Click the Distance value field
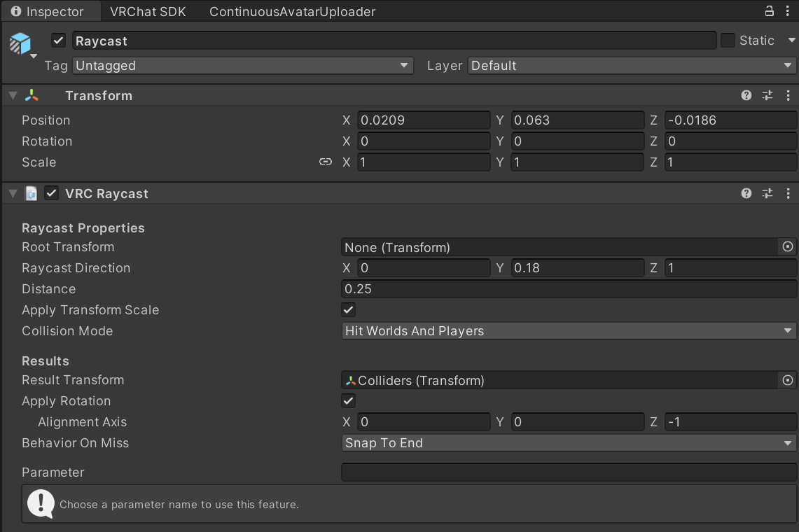This screenshot has width=799, height=532. coord(569,289)
